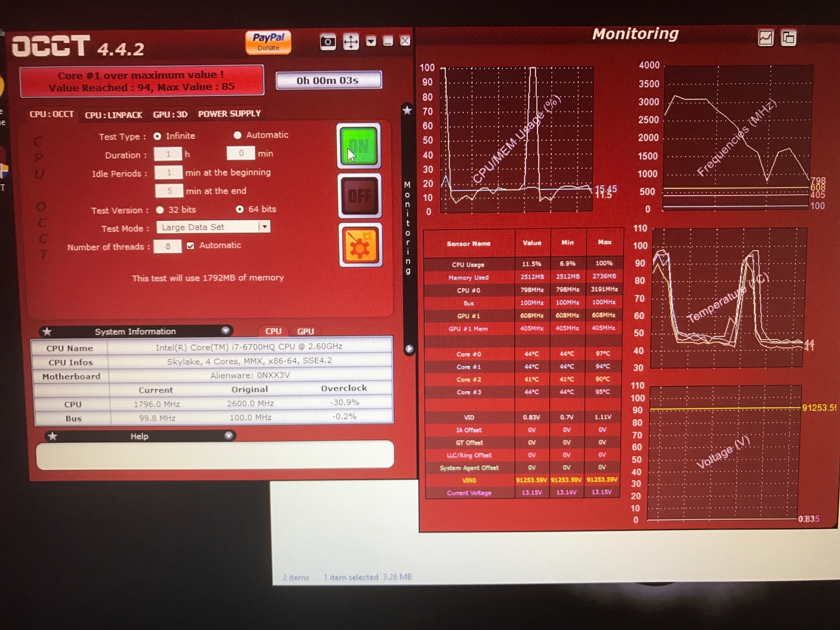Viewport: 840px width, 630px height.
Task: Click the star icon on System Information header
Action: pyautogui.click(x=48, y=331)
